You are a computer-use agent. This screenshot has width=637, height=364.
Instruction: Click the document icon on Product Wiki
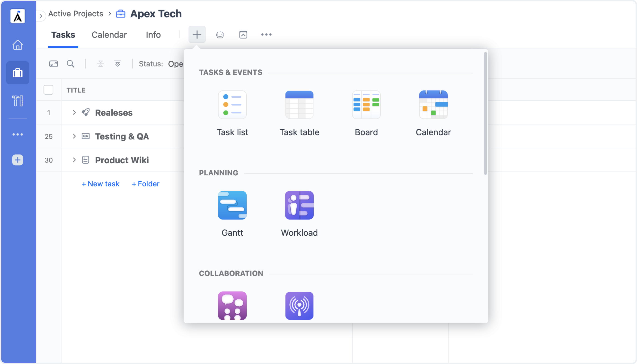[x=86, y=160]
